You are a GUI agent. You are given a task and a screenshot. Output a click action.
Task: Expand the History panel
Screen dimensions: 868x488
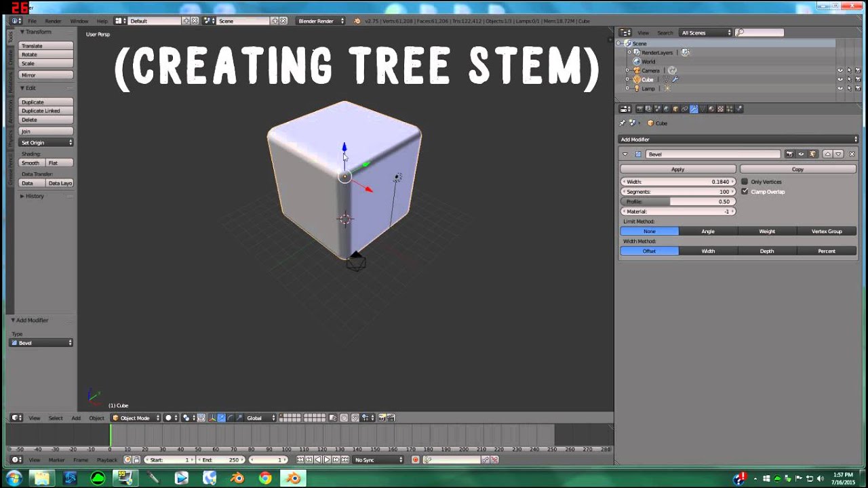[34, 196]
